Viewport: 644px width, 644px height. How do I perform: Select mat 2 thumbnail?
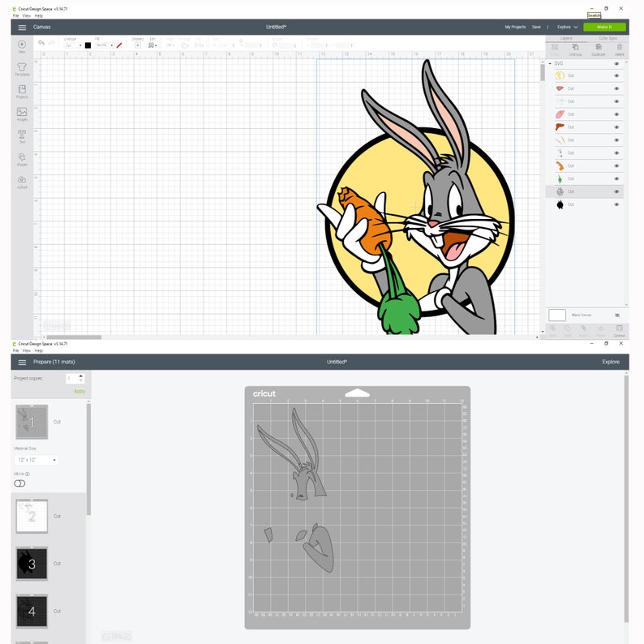pyautogui.click(x=32, y=517)
